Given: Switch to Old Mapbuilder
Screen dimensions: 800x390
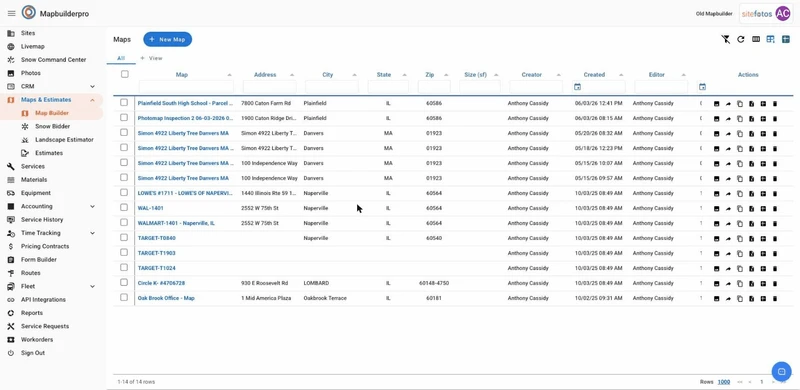Looking at the screenshot, I should (714, 14).
